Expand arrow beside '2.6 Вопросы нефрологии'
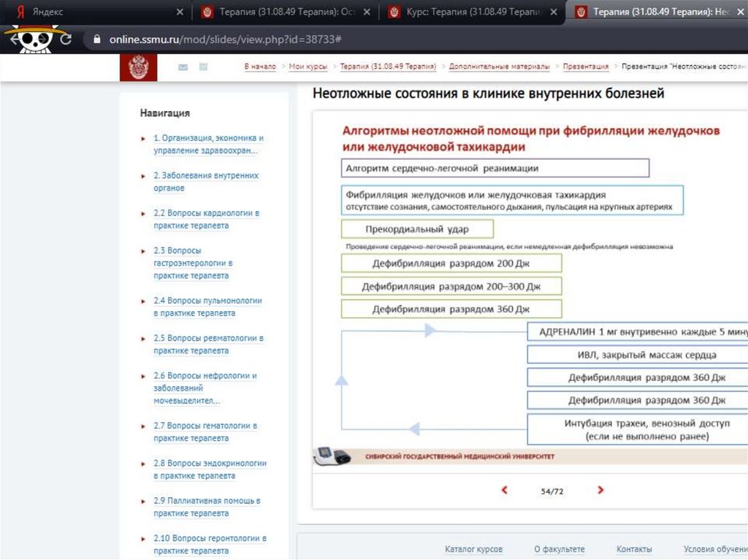Screen dimensions: 748x560 [142, 376]
